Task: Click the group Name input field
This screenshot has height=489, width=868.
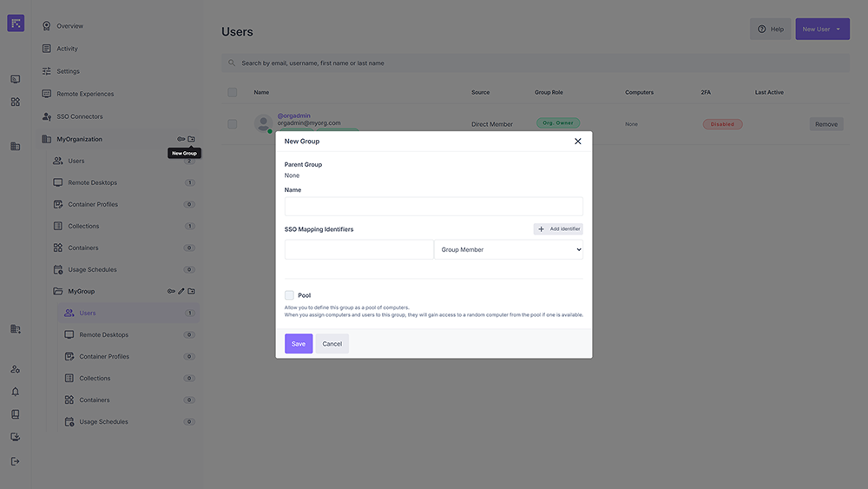Action: pos(433,206)
